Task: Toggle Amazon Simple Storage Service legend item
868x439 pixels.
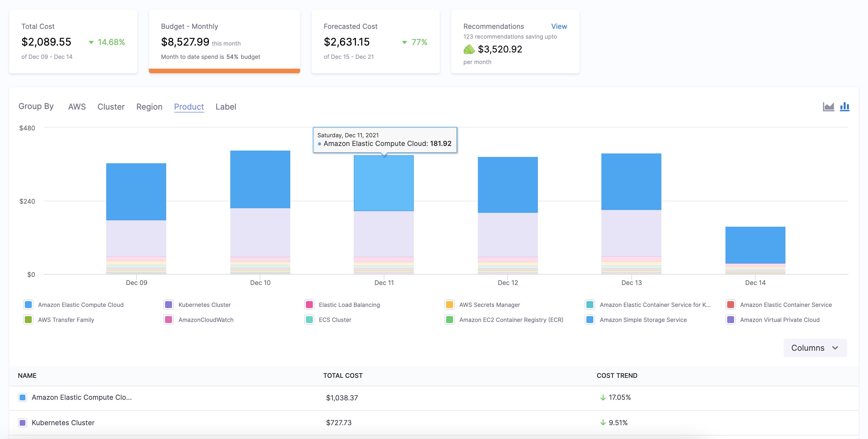Action: click(x=636, y=320)
